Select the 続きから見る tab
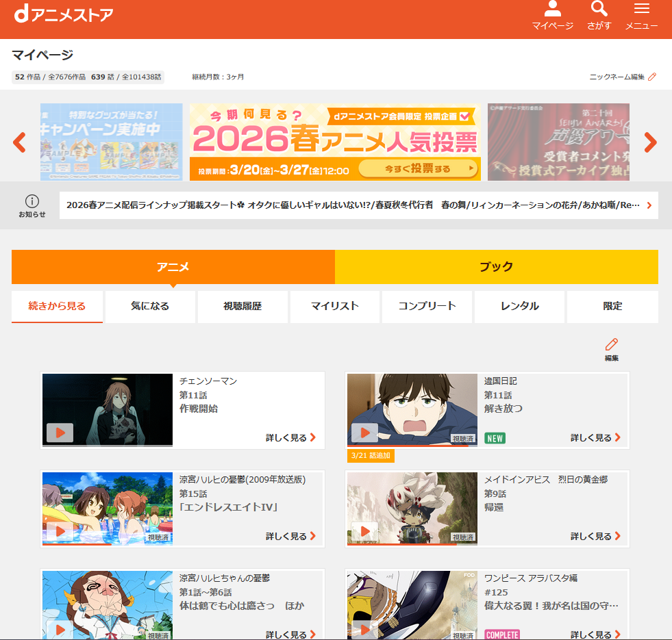This screenshot has width=672, height=640. click(57, 306)
